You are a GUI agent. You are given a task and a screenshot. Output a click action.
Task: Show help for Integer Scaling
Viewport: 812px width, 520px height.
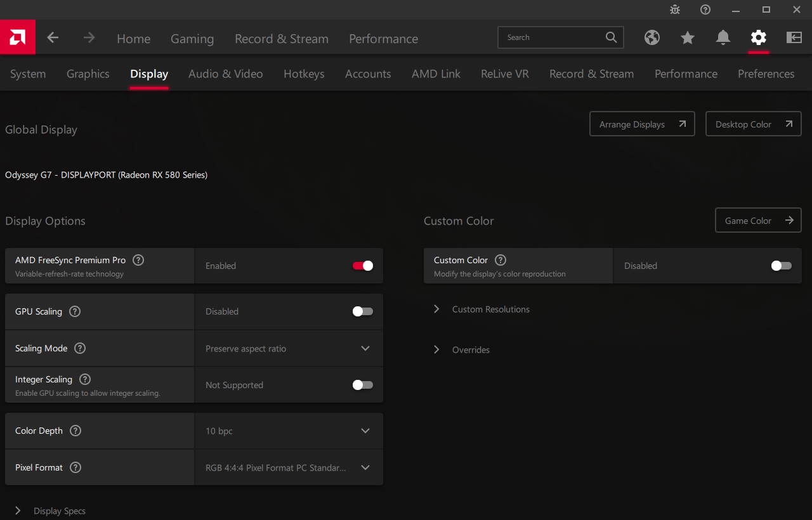[85, 379]
